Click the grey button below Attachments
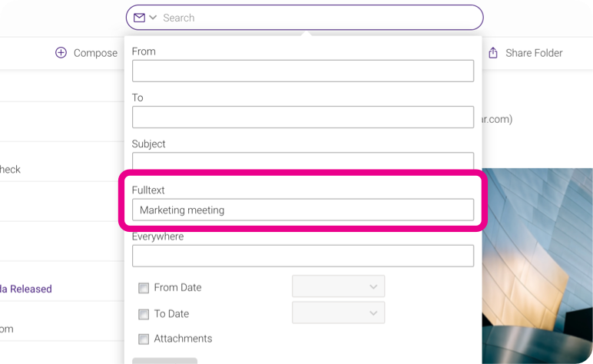The height and width of the screenshot is (364, 593). [164, 361]
